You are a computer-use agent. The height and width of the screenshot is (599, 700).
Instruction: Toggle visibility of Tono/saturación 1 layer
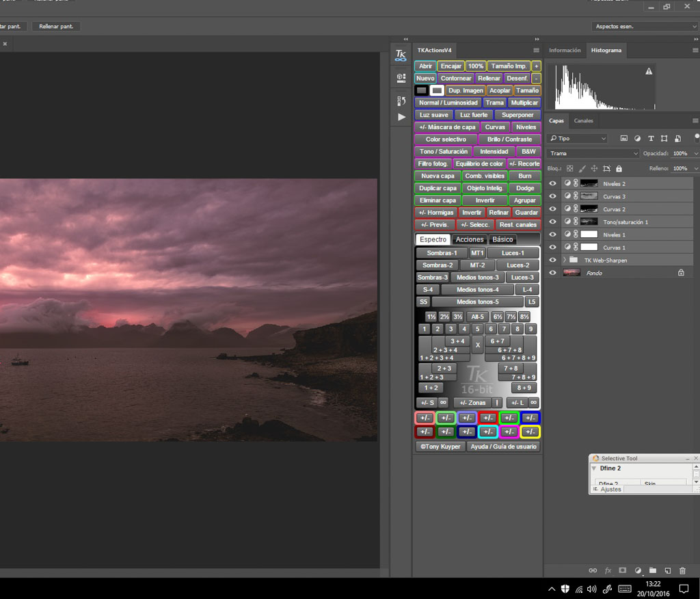[x=552, y=222]
